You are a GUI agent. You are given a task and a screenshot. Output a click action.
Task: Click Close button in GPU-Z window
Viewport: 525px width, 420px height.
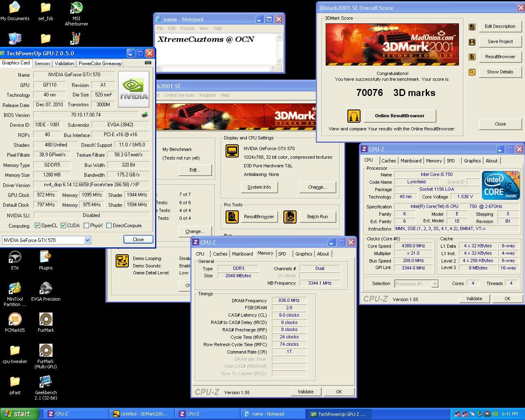pyautogui.click(x=138, y=240)
